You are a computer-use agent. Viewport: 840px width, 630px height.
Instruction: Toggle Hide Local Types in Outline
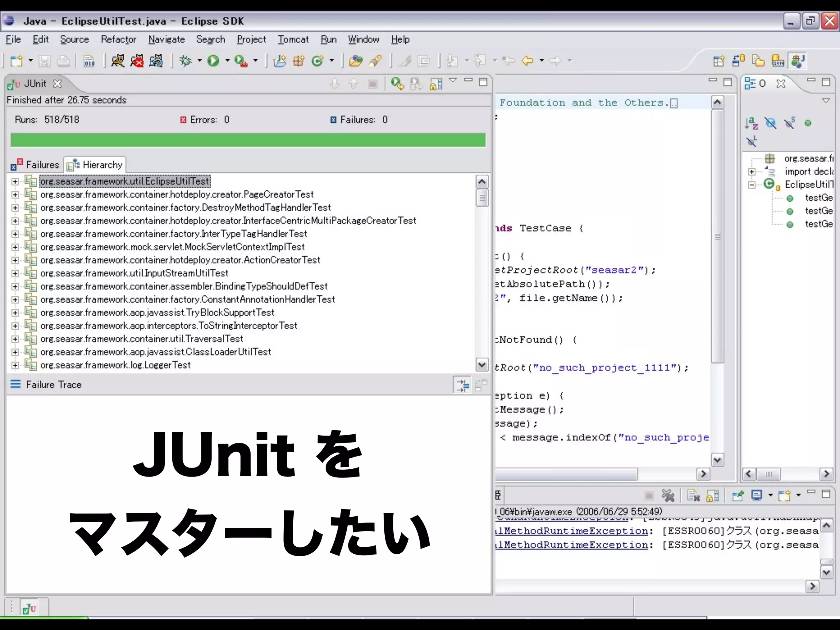point(751,142)
